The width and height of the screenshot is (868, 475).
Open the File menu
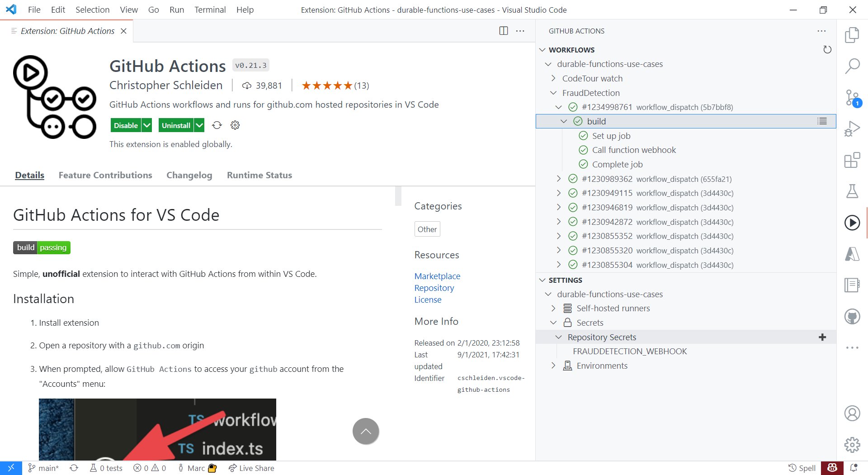coord(34,9)
